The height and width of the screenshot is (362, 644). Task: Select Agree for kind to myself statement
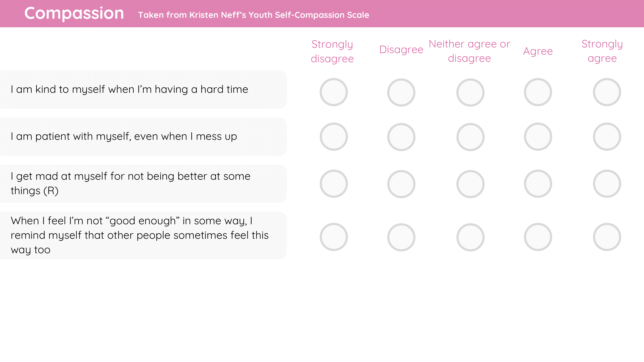tap(538, 92)
